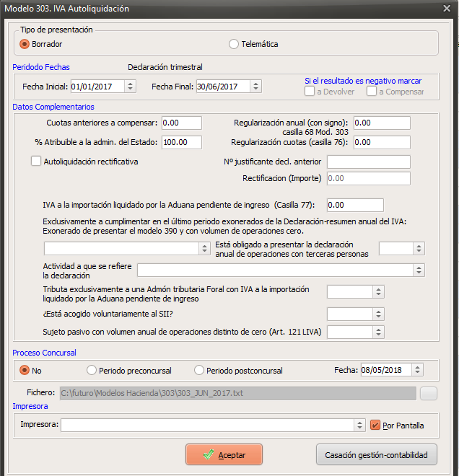Expand the Actividad a que se refiere dropdown
The image size is (459, 476).
pyautogui.click(x=419, y=270)
